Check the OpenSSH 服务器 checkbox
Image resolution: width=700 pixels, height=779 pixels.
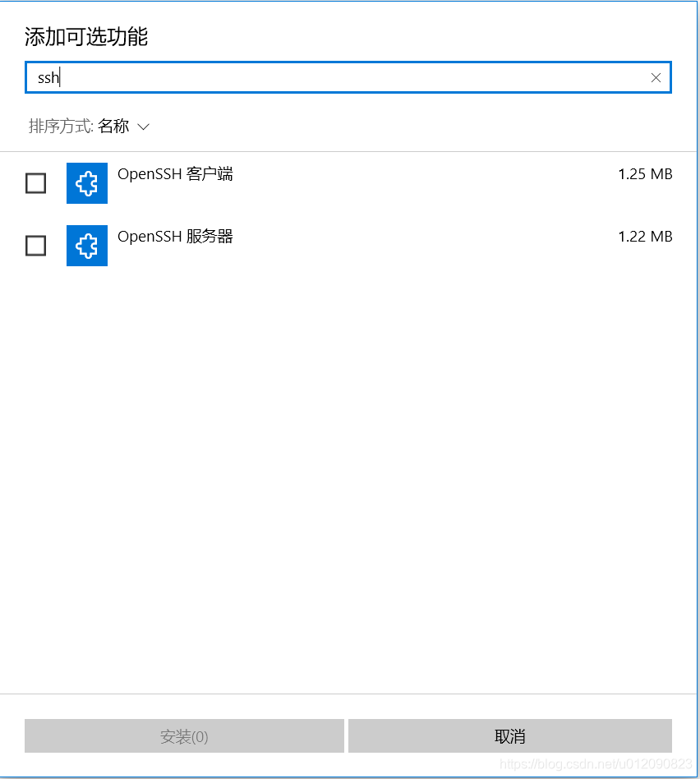click(x=36, y=246)
